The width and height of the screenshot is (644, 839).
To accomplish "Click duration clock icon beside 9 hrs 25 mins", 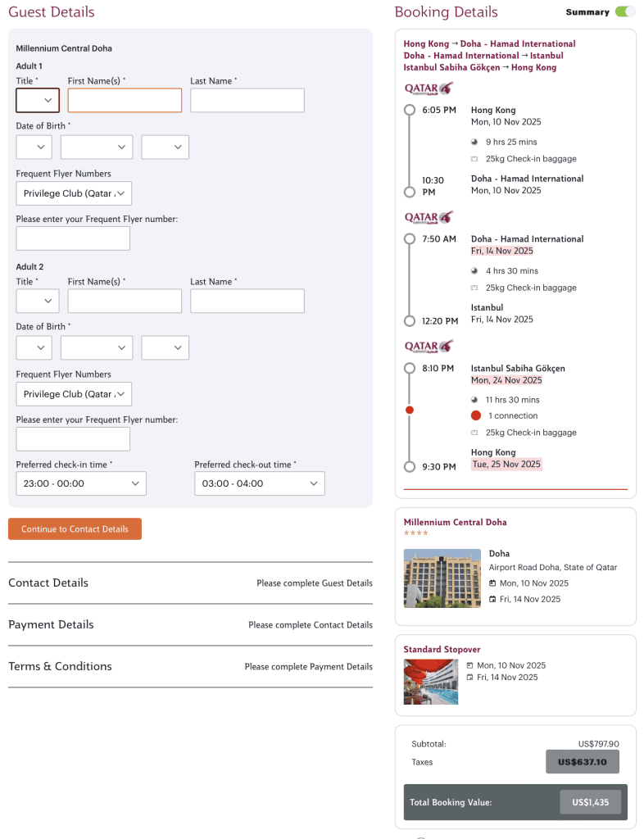I will click(474, 142).
